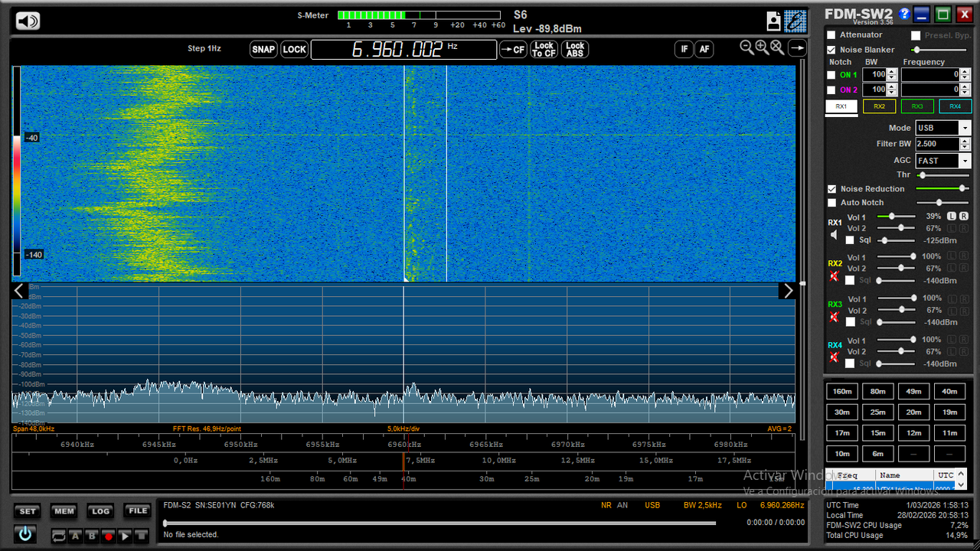
Task: Click the SNAP button
Action: tap(263, 50)
